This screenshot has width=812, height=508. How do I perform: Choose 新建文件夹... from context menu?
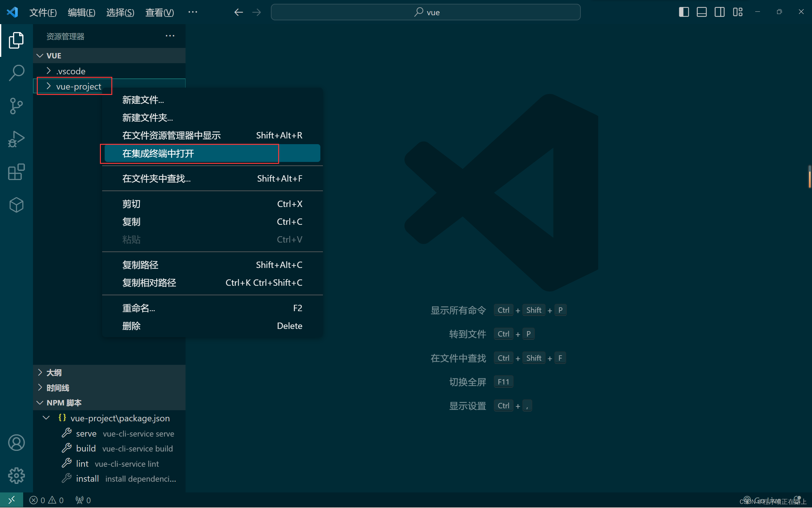(213, 117)
